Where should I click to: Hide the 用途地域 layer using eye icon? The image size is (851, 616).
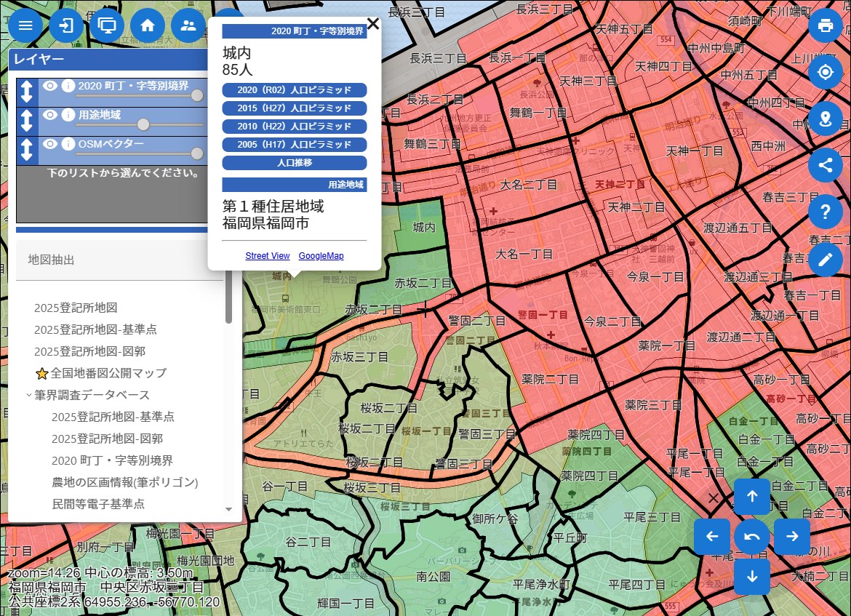(49, 115)
